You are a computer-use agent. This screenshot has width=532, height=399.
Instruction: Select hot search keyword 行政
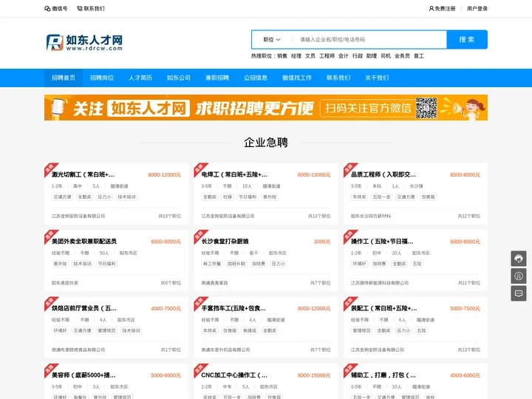tap(358, 56)
